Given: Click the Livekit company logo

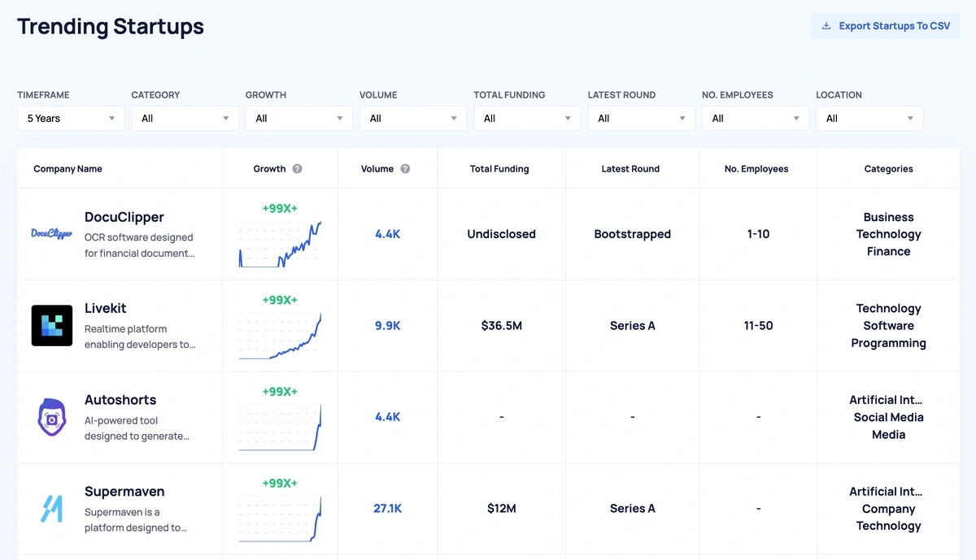Looking at the screenshot, I should coord(52,325).
